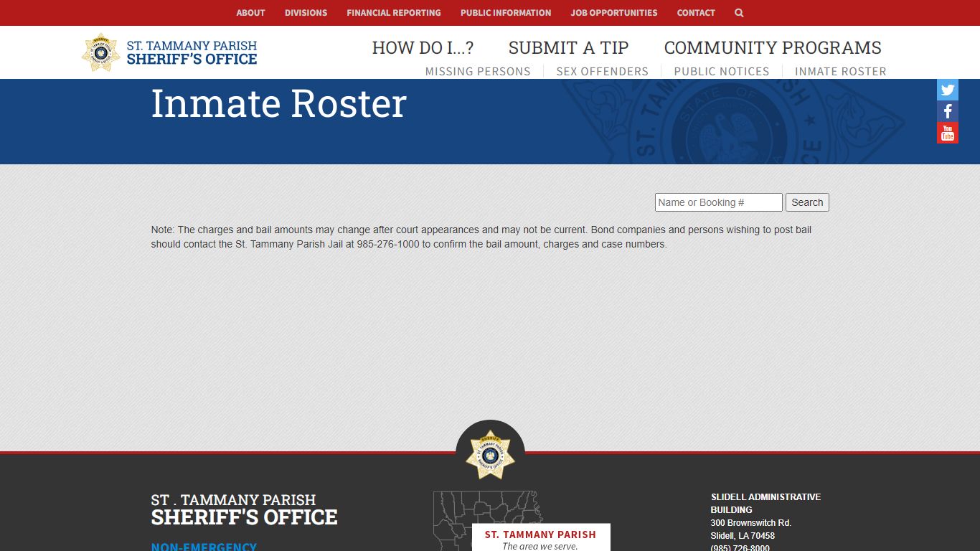Image resolution: width=980 pixels, height=551 pixels.
Task: Click the St. Tammany Parish map label
Action: point(540,534)
